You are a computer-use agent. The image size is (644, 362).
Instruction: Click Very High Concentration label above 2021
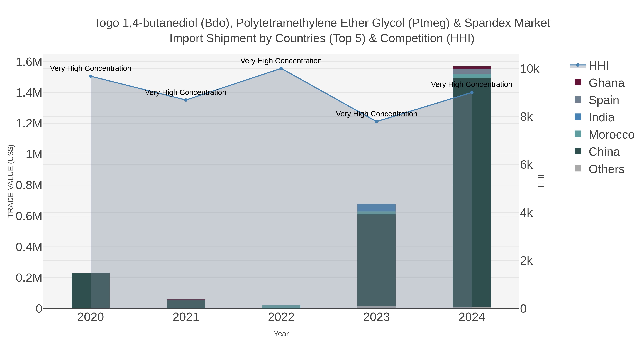point(186,92)
